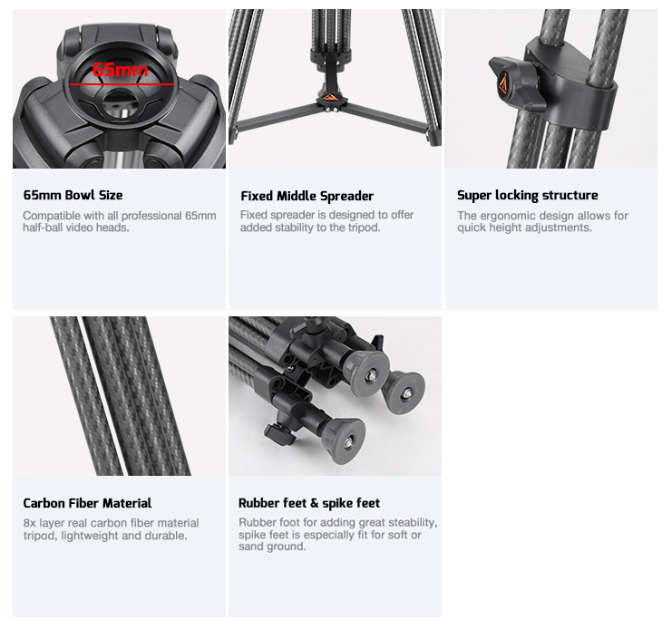Click the 'Super locking structure' heading
Viewport: 672px width, 629px height.
point(527,195)
